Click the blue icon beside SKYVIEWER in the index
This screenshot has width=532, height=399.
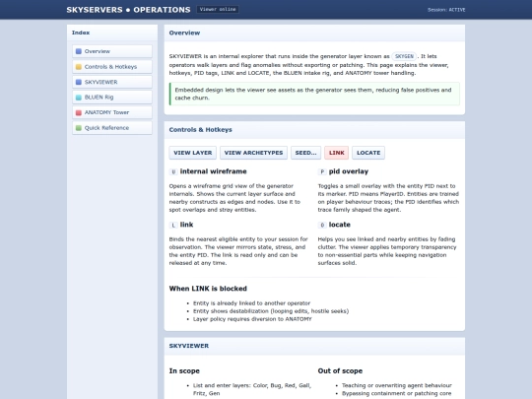coord(79,82)
